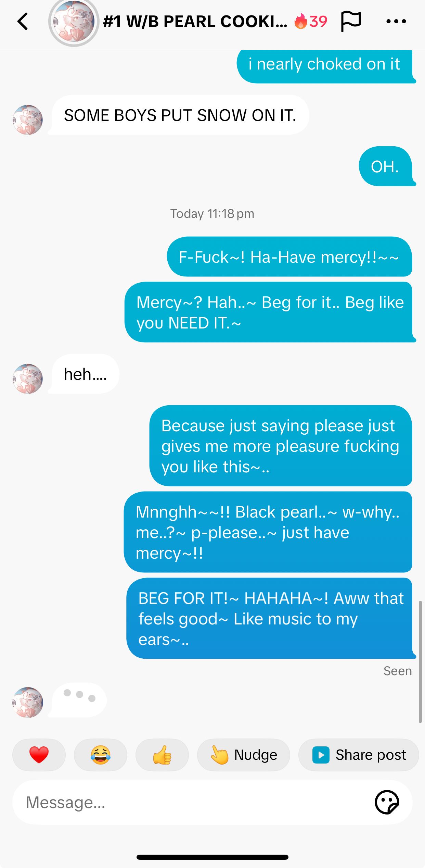Send the laughing crying emoji reaction
The image size is (425, 868).
pyautogui.click(x=101, y=755)
